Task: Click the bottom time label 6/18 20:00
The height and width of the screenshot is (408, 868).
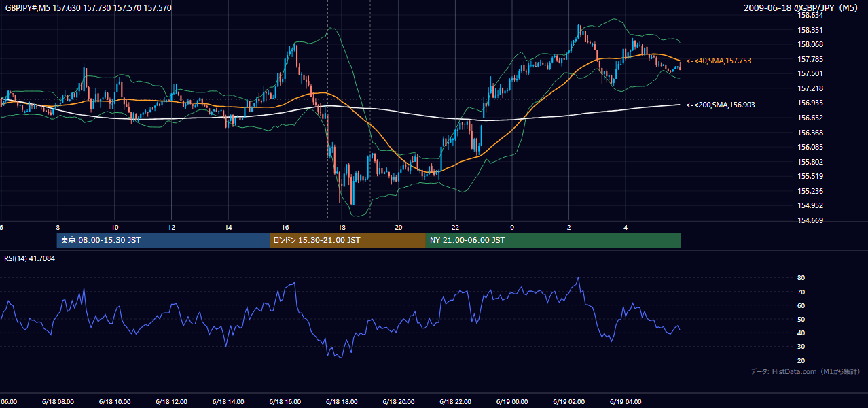Action: [x=398, y=402]
